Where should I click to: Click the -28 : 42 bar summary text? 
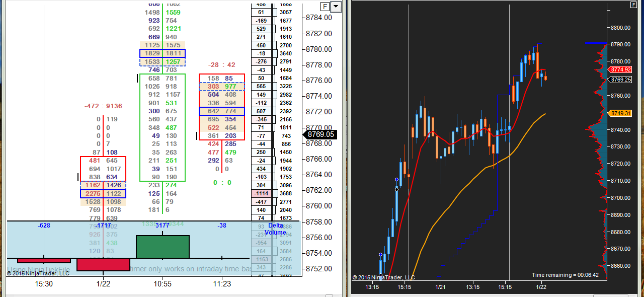tap(222, 65)
